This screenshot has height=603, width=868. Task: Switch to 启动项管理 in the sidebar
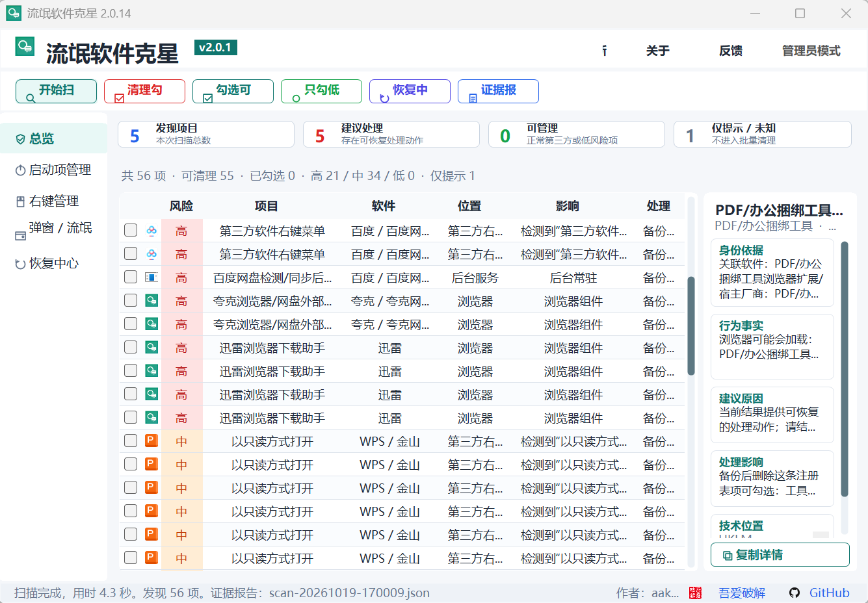tap(54, 170)
